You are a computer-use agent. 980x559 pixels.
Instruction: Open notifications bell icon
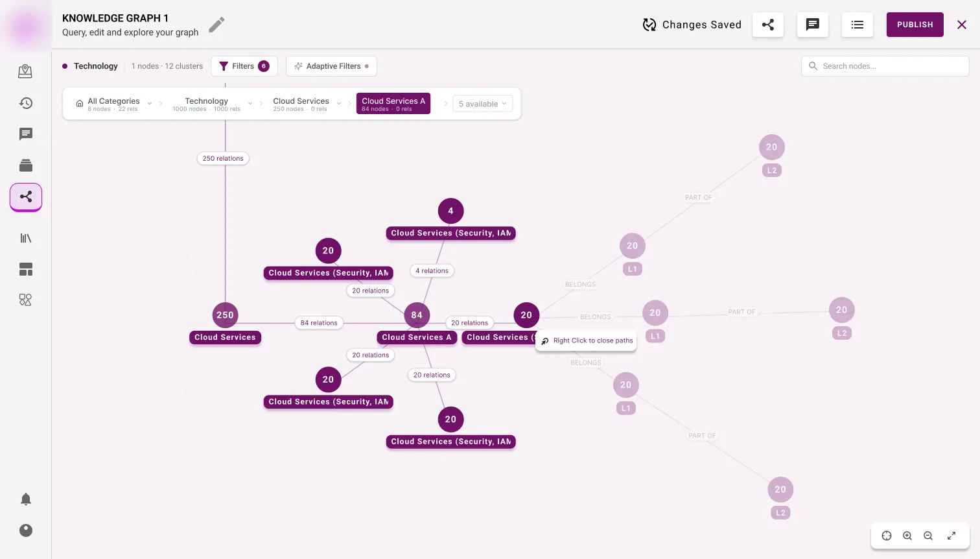(25, 499)
